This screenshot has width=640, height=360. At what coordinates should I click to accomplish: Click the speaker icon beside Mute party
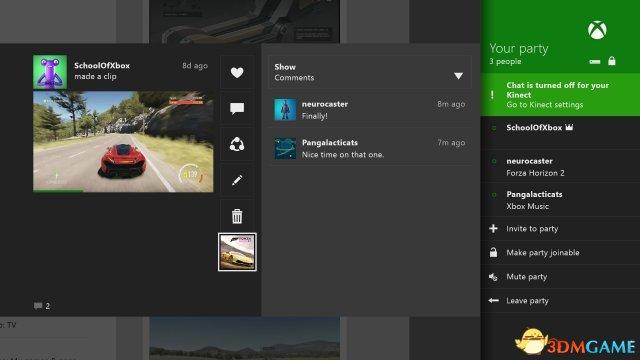click(x=493, y=277)
